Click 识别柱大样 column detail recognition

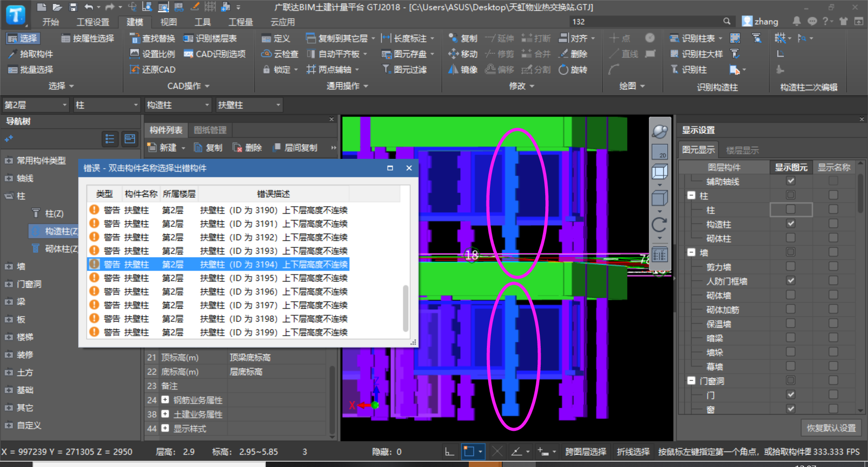point(696,54)
